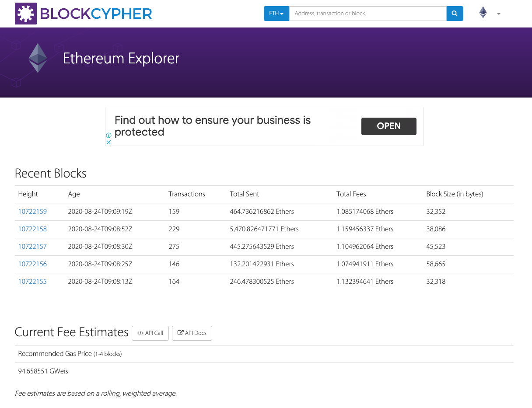Click the 94.658551 GWeis value
The height and width of the screenshot is (408, 532).
pos(43,371)
